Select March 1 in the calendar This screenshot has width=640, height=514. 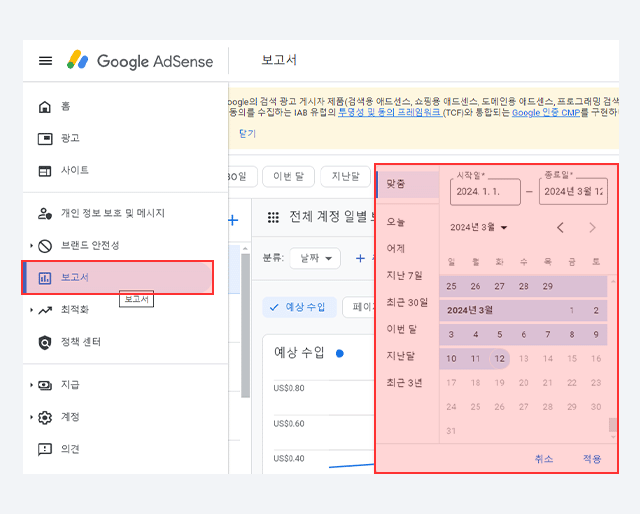click(572, 311)
